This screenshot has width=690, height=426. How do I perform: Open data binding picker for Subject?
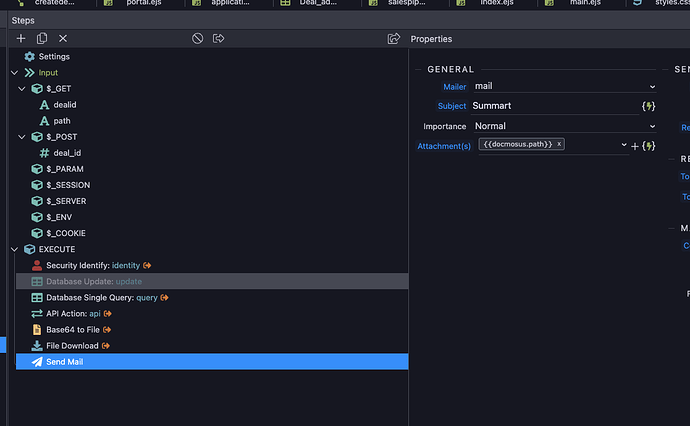coord(649,106)
